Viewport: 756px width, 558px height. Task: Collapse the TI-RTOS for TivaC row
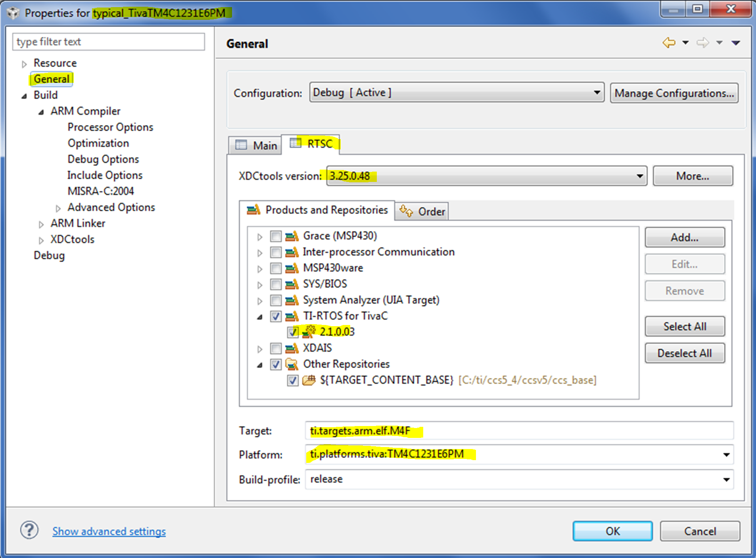tap(260, 317)
